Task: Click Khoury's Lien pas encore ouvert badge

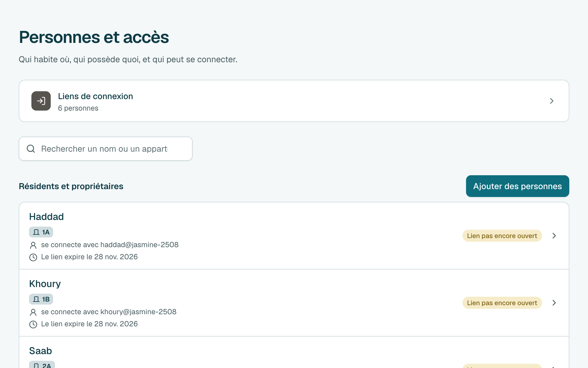Action: [502, 303]
